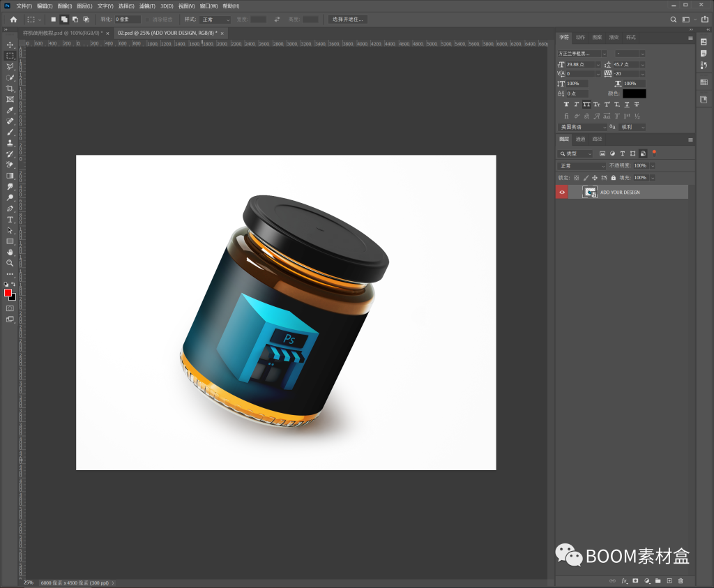This screenshot has height=588, width=714.
Task: Switch to the 通道 channels tab
Action: pyautogui.click(x=581, y=139)
